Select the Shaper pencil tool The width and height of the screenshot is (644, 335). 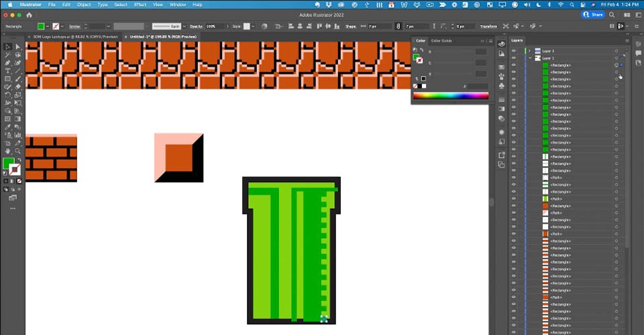click(8, 87)
